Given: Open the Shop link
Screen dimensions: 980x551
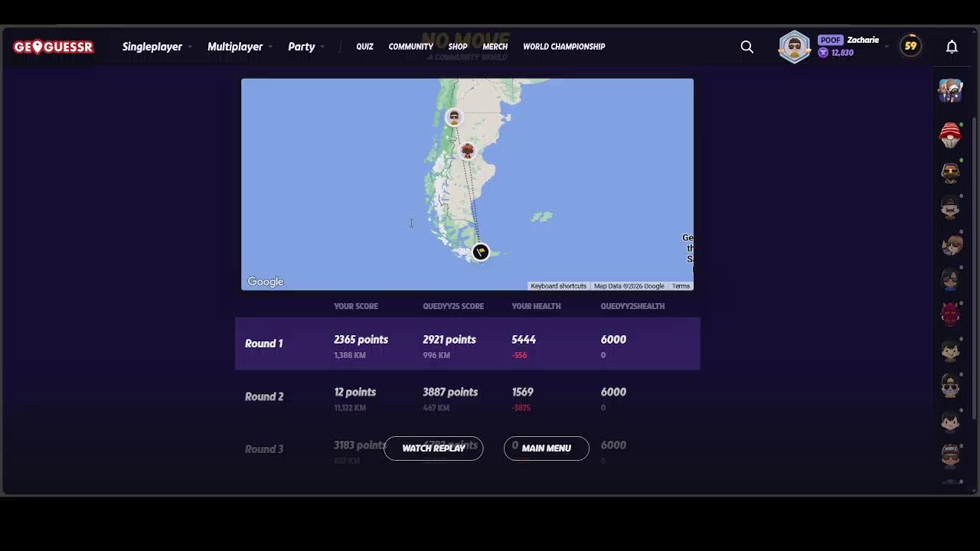Looking at the screenshot, I should point(458,47).
